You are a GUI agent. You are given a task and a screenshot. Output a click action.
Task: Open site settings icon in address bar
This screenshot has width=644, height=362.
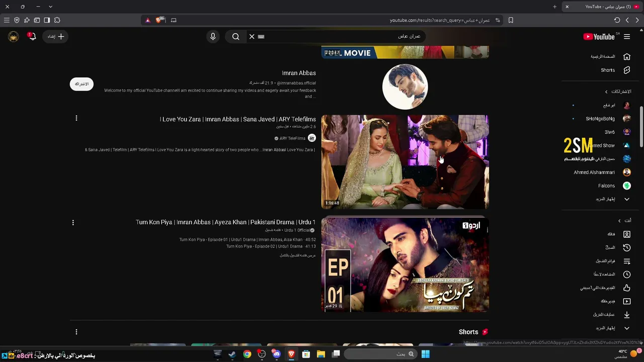click(x=498, y=20)
